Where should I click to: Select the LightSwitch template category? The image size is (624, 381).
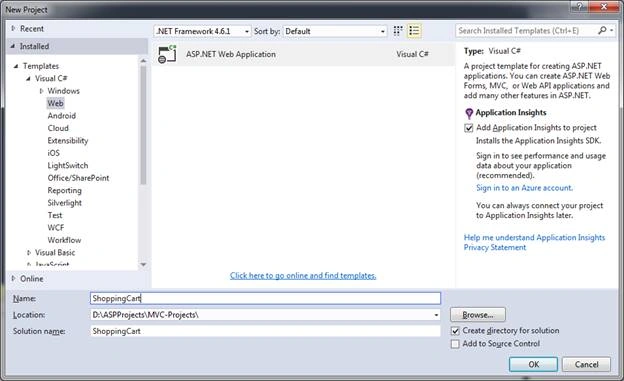tap(68, 165)
